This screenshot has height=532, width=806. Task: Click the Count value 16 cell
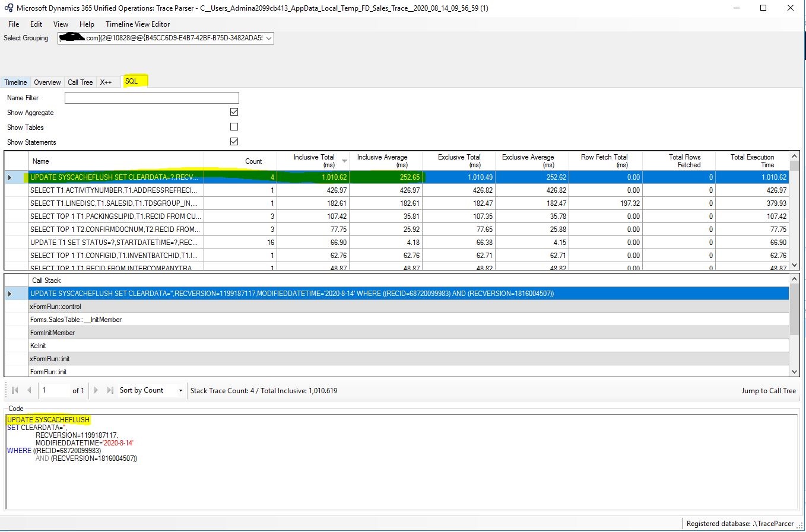[240, 243]
